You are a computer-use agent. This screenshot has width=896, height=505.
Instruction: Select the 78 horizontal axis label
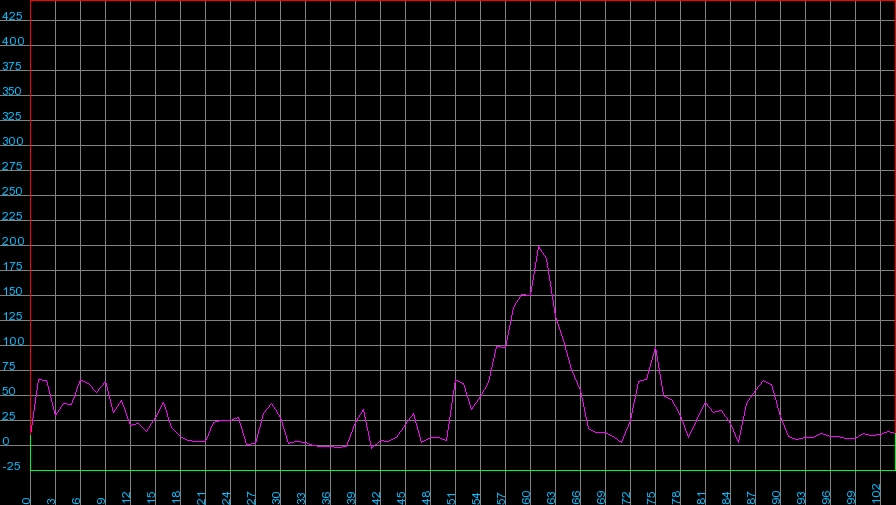click(677, 498)
